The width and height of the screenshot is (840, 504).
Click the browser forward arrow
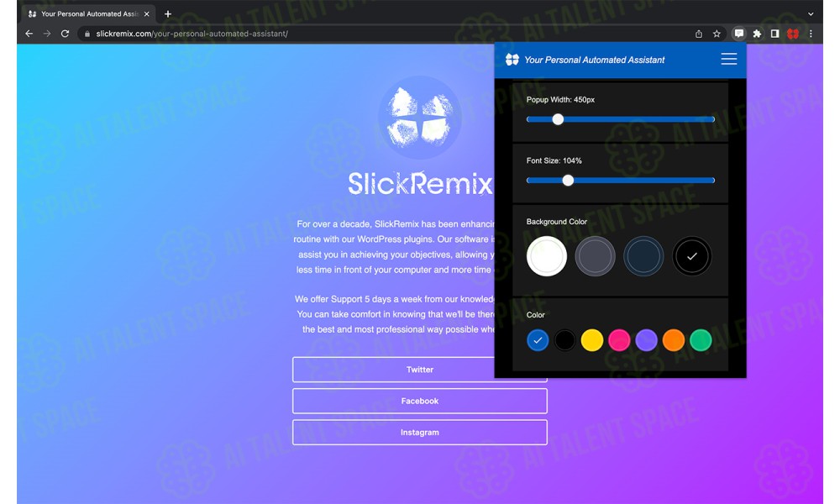tap(47, 34)
